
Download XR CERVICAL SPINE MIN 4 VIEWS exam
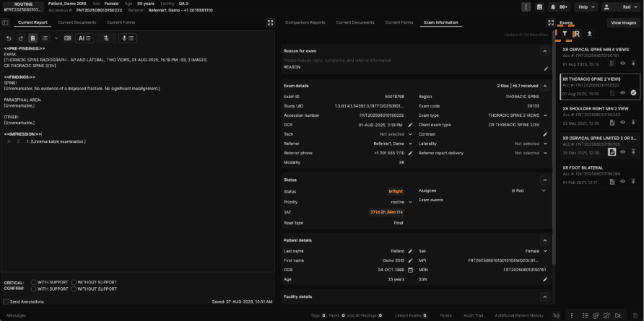633,63
